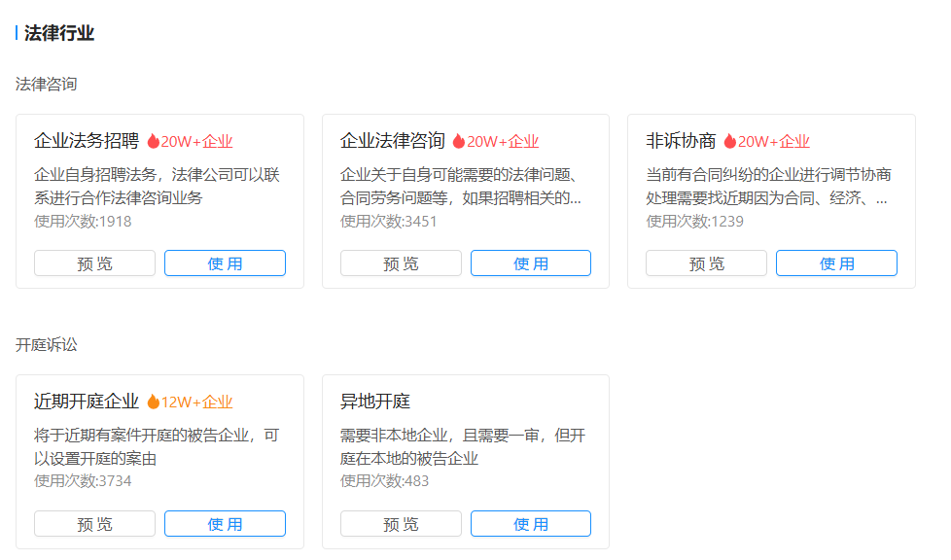Viewport: 951px width, 560px height.
Task: Click the orange flame icon beside 近期开庭企业
Action: [154, 402]
